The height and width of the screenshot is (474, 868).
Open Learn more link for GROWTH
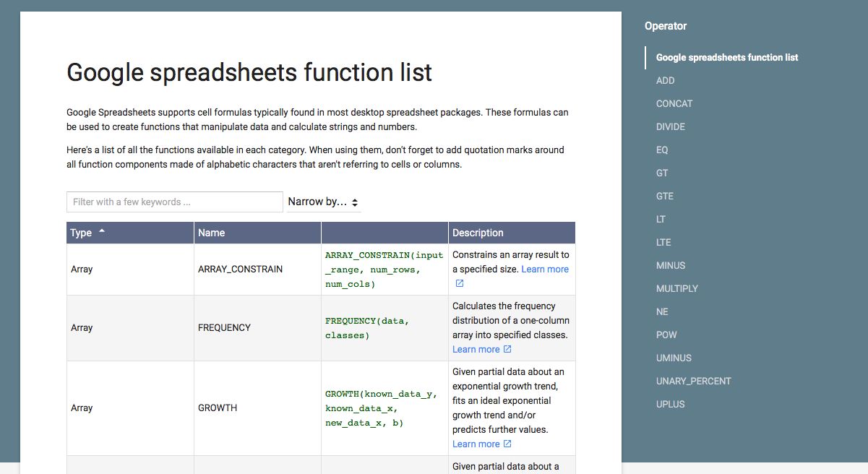coord(476,444)
